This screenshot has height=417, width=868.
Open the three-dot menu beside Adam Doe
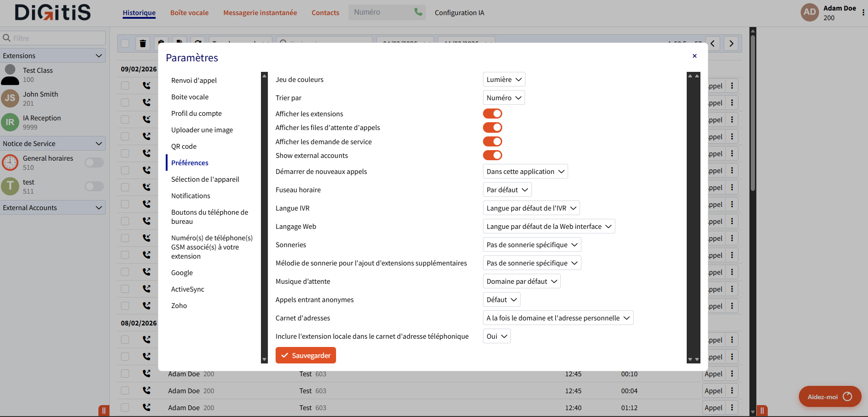(863, 12)
